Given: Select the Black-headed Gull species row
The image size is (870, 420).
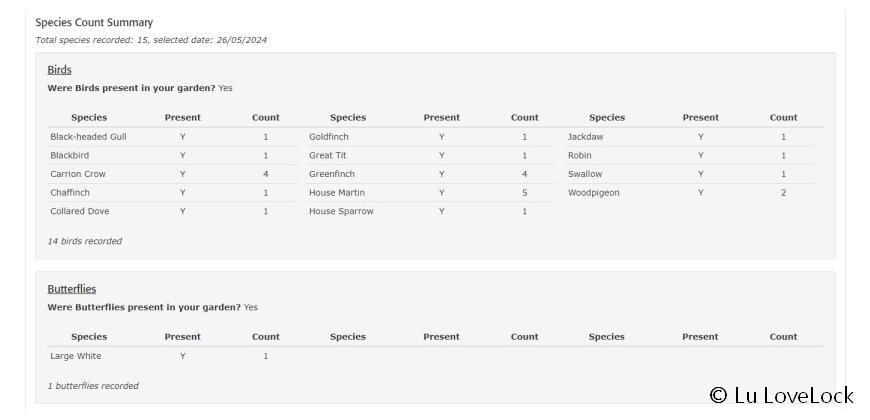Looking at the screenshot, I should (88, 137).
